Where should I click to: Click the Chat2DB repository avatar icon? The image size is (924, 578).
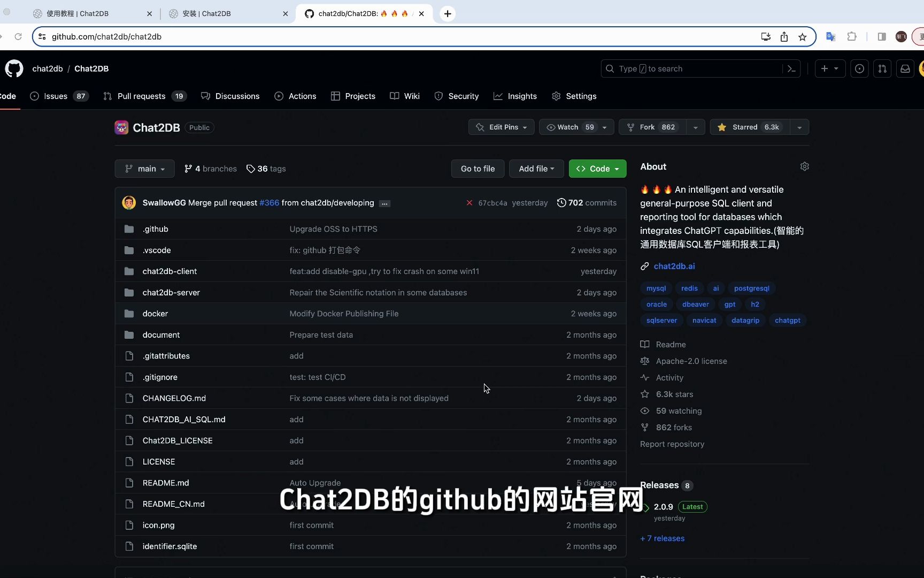[121, 127]
